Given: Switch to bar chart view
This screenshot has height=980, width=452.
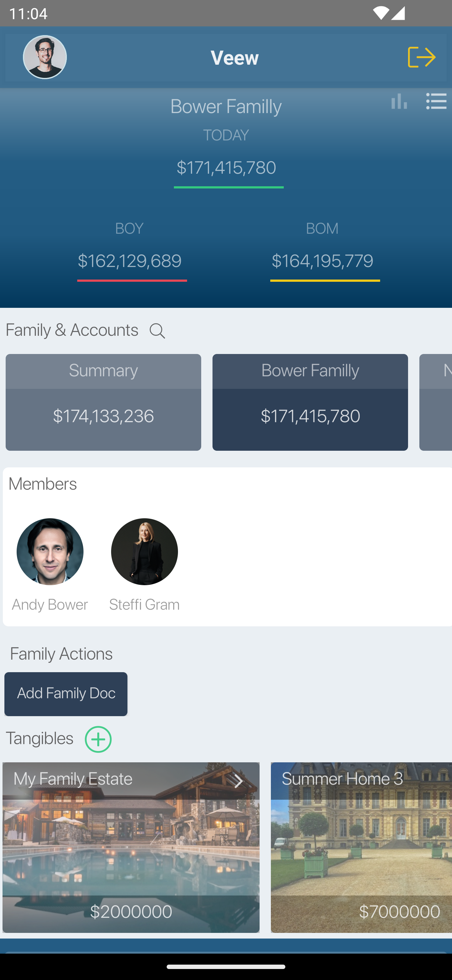Looking at the screenshot, I should 399,101.
